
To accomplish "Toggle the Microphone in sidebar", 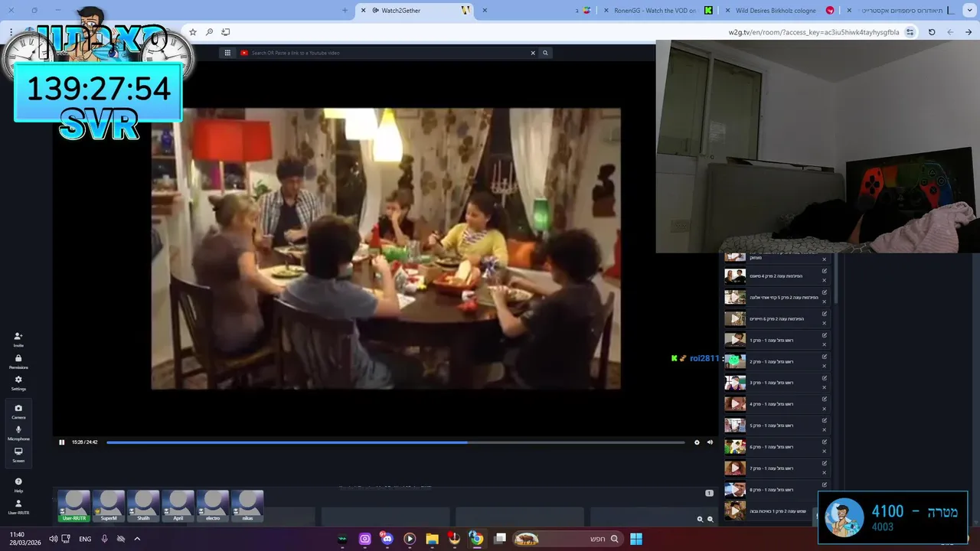I will 18,432.
